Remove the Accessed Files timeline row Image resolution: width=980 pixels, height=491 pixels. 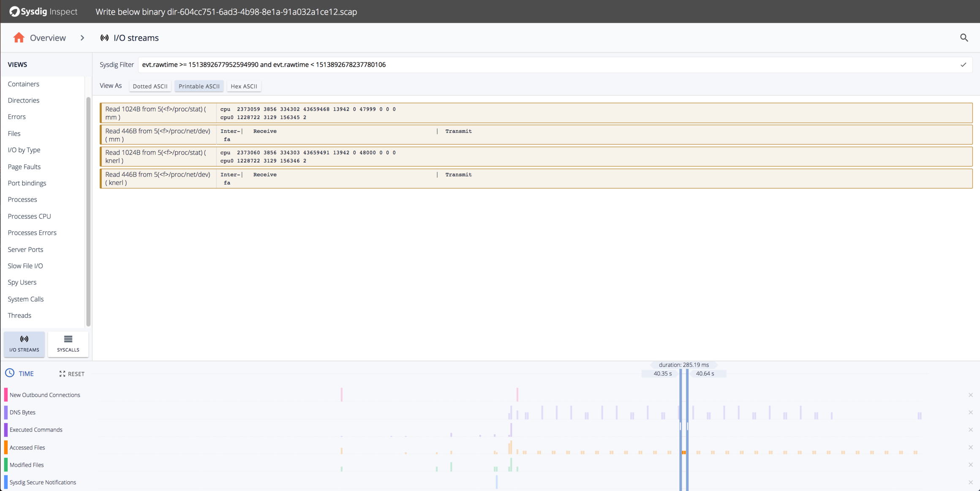pos(971,447)
